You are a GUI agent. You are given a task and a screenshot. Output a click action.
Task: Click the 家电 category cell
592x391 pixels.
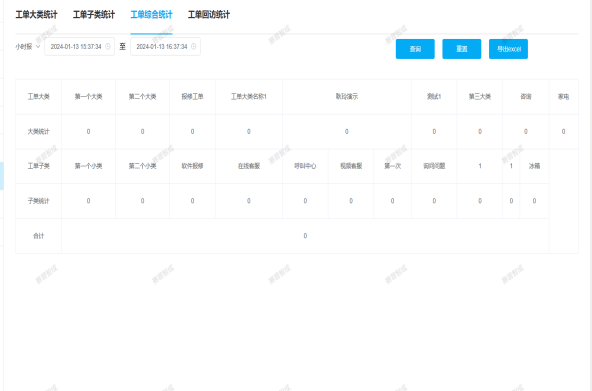click(x=563, y=97)
